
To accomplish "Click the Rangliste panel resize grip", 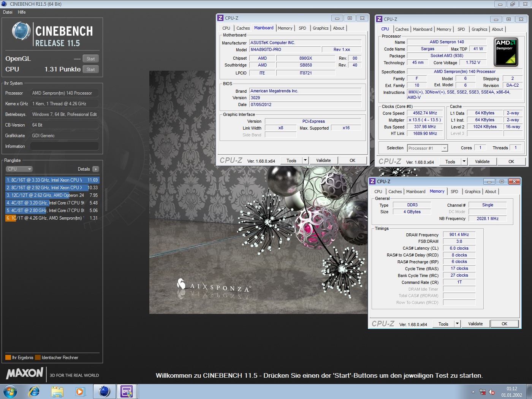I will pyautogui.click(x=106, y=199).
